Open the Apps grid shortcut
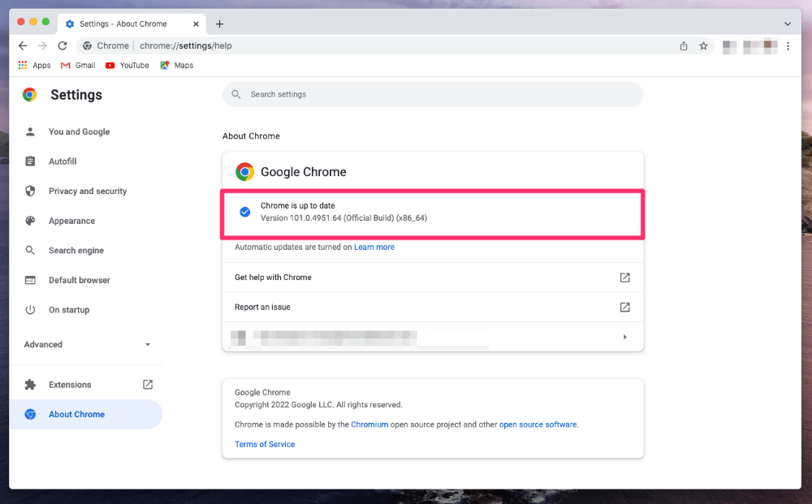 tap(34, 65)
